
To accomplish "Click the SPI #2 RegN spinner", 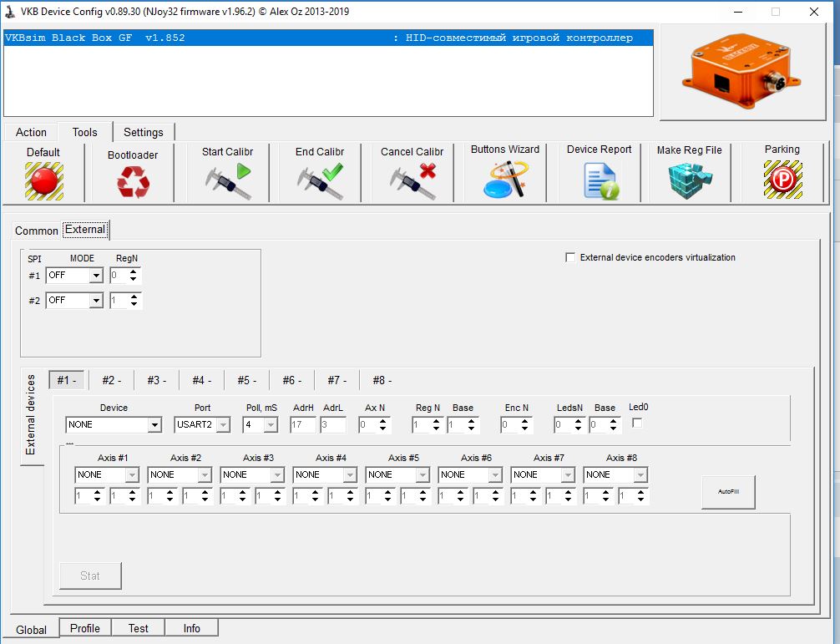I will [125, 301].
